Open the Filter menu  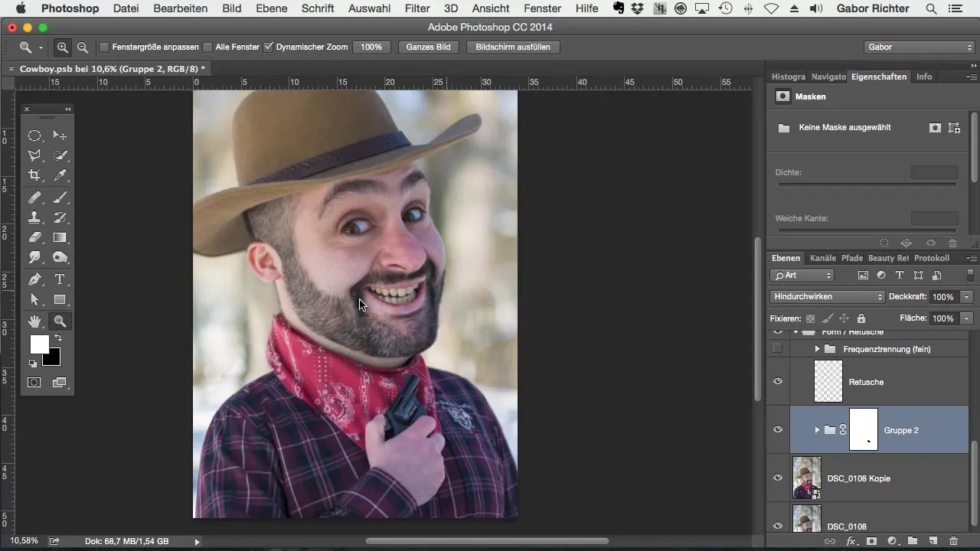pos(417,8)
